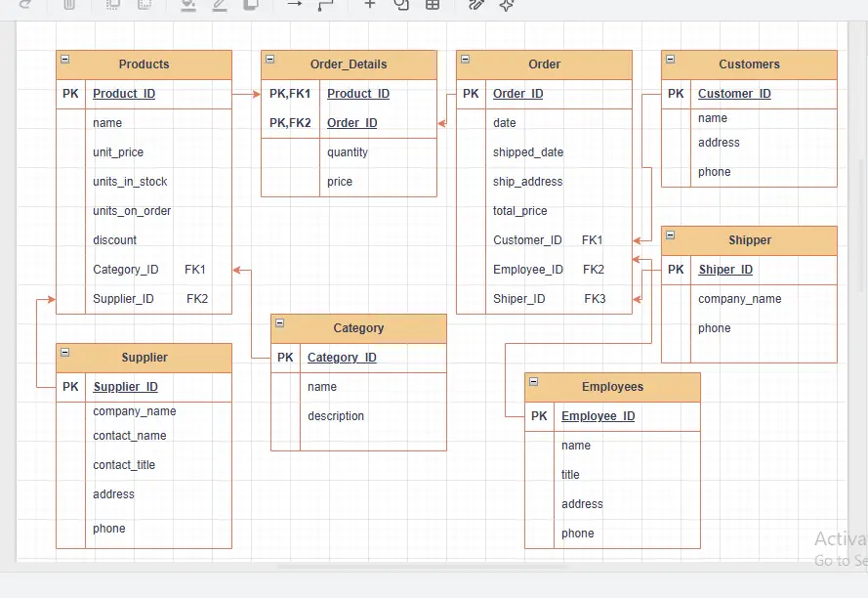Select description field in Category
Screen dimensions: 868x598
336,416
